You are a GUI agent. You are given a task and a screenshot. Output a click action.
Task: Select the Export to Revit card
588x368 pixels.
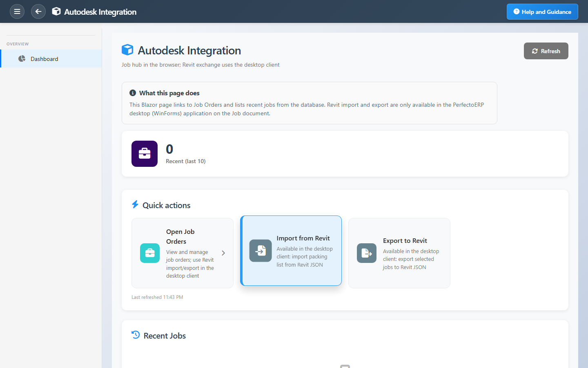click(x=399, y=253)
